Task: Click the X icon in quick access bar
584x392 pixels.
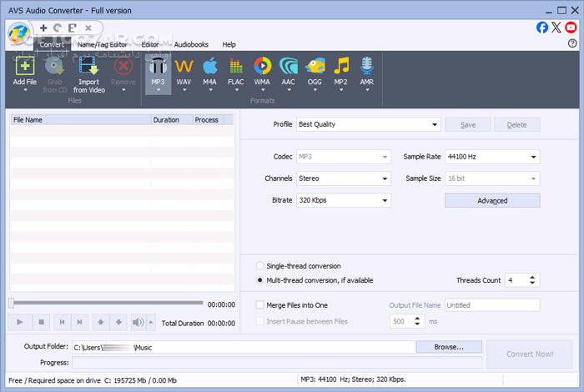Action: click(88, 28)
